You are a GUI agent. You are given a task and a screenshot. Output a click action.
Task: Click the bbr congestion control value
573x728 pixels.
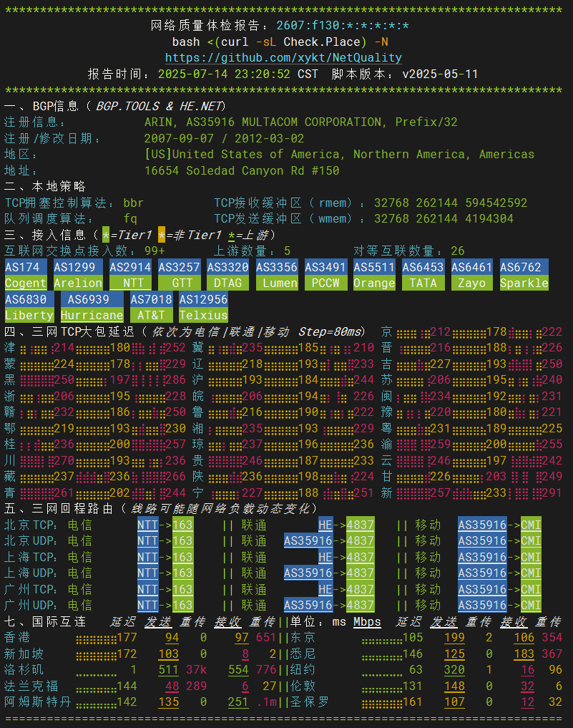pos(134,203)
